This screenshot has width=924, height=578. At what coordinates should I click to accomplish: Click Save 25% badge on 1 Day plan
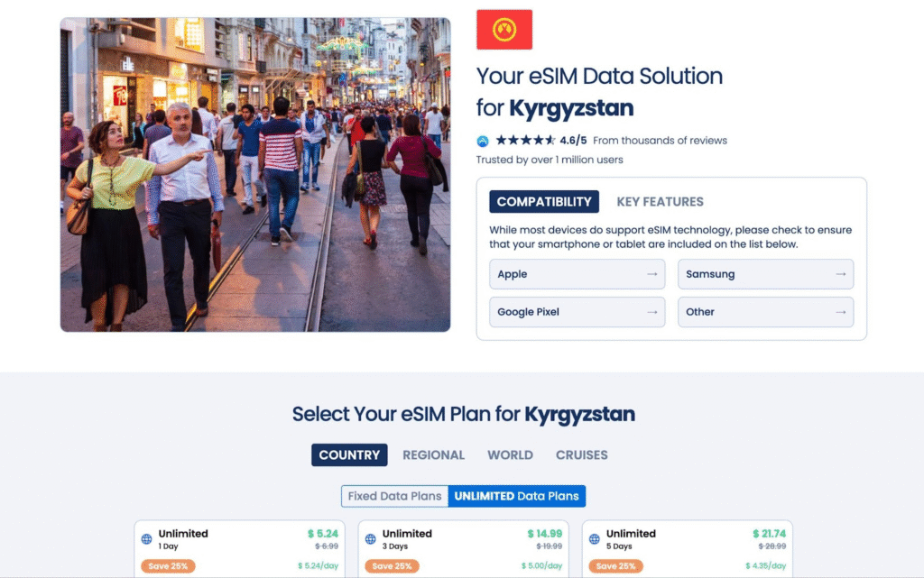click(168, 566)
